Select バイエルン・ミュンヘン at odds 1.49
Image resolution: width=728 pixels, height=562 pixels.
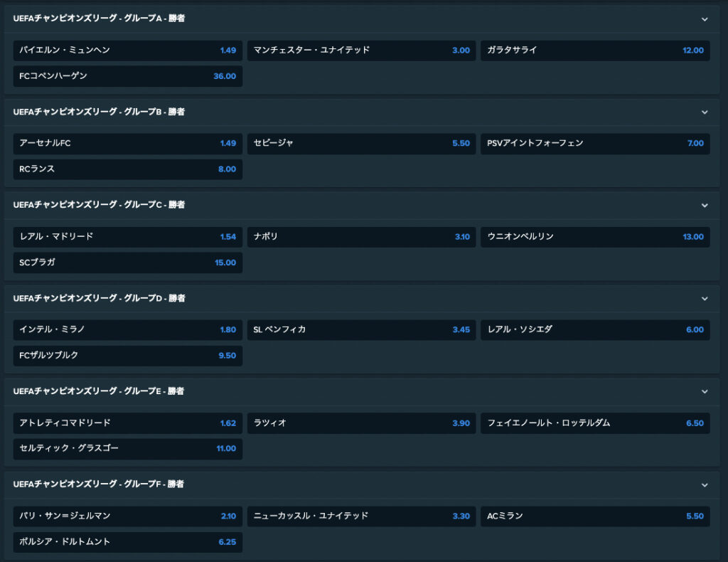click(x=128, y=51)
